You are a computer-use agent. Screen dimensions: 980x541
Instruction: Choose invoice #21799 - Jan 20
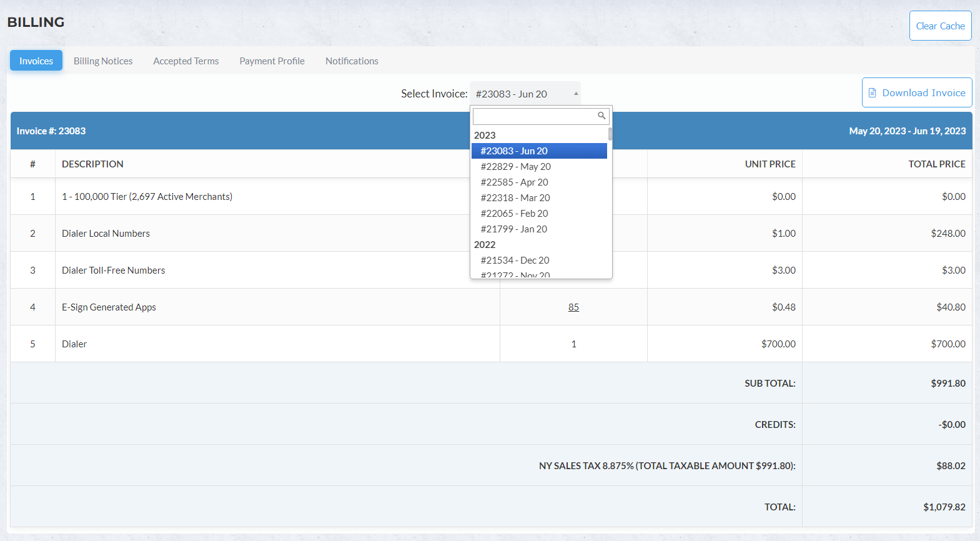513,229
